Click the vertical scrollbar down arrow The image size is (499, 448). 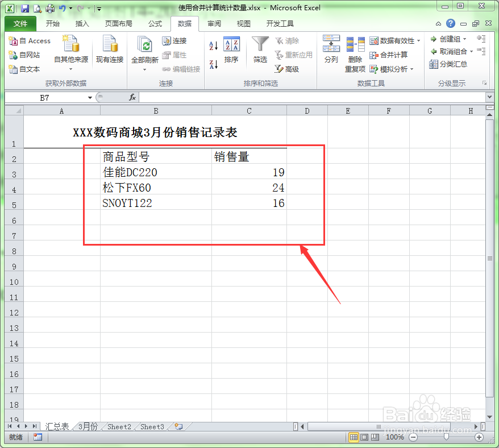point(490,417)
